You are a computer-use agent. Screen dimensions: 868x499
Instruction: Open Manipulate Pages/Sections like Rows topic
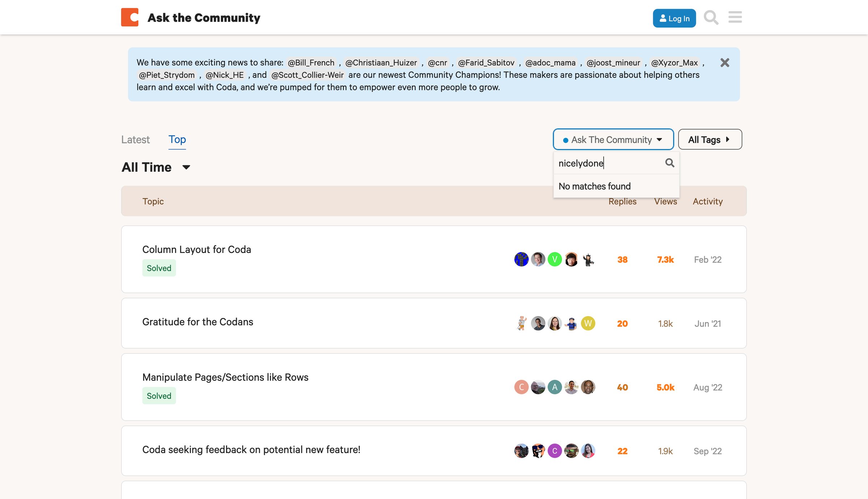coord(225,377)
